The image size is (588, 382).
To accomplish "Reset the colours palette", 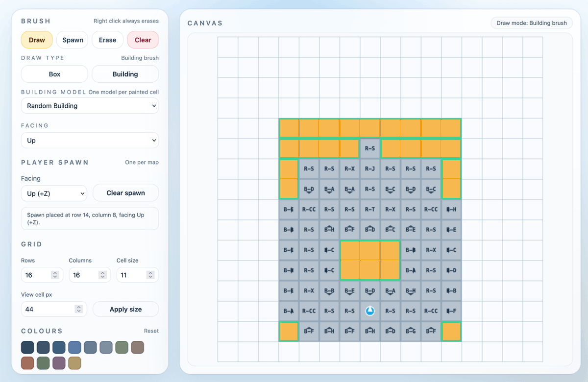I will pyautogui.click(x=151, y=331).
